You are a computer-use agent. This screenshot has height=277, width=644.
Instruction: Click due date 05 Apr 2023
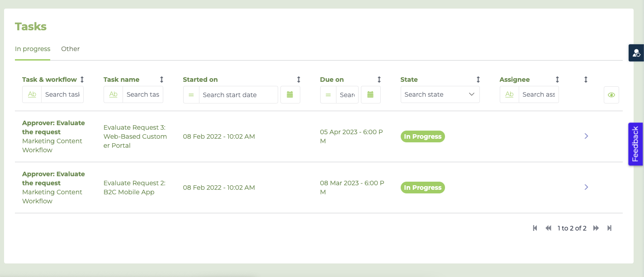352,136
